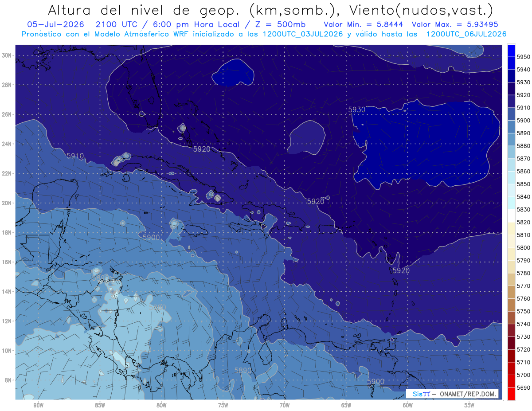Click colorbar swatch between 5770 and 5780

(511, 279)
